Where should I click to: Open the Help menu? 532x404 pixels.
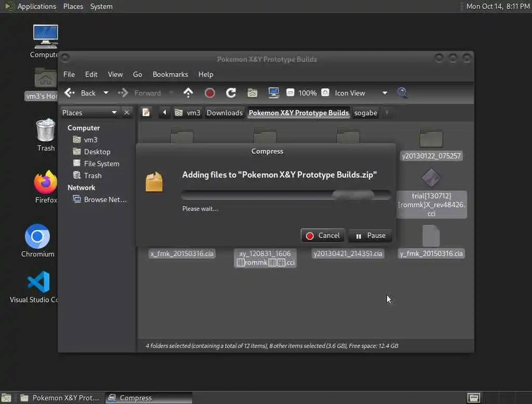pyautogui.click(x=206, y=74)
